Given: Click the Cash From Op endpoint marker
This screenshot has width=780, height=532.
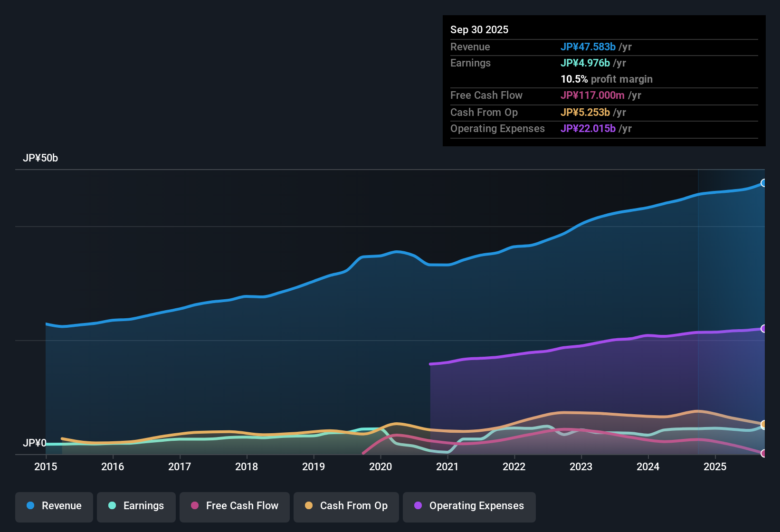Looking at the screenshot, I should (764, 425).
